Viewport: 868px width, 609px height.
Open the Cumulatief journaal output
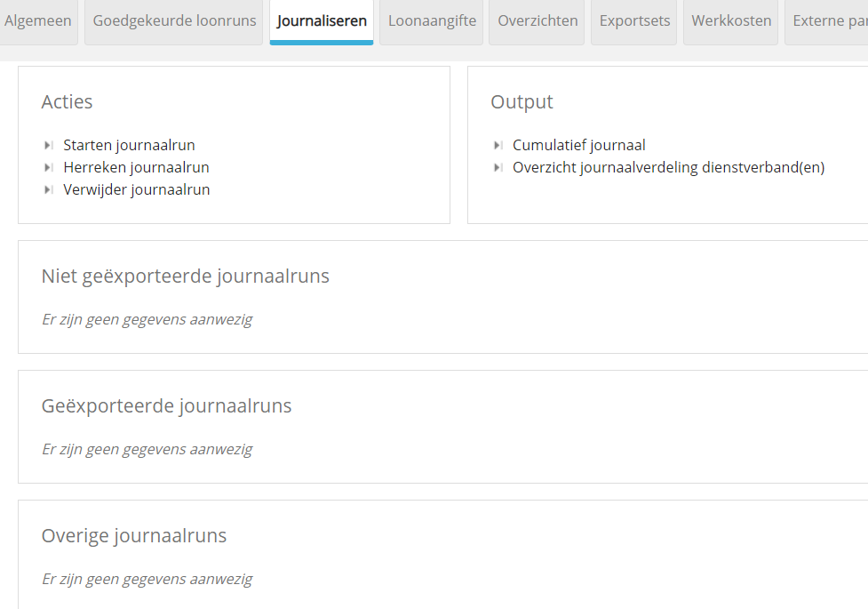578,146
